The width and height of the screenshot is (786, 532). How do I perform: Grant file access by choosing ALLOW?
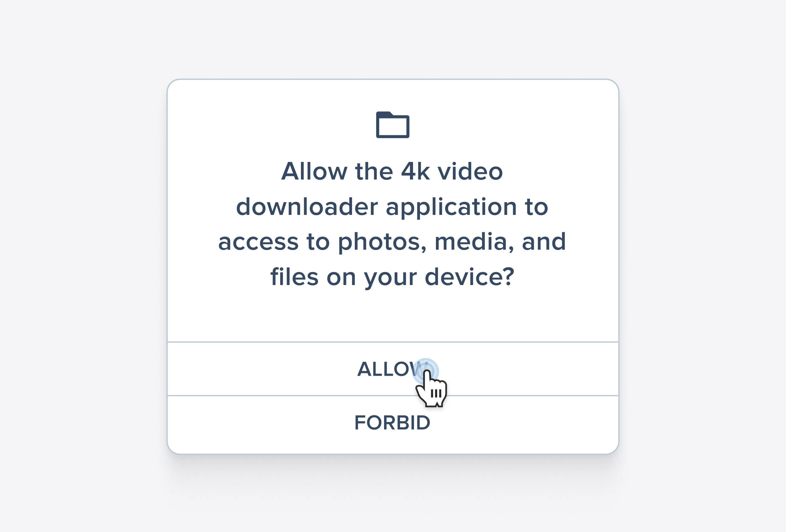coord(393,369)
